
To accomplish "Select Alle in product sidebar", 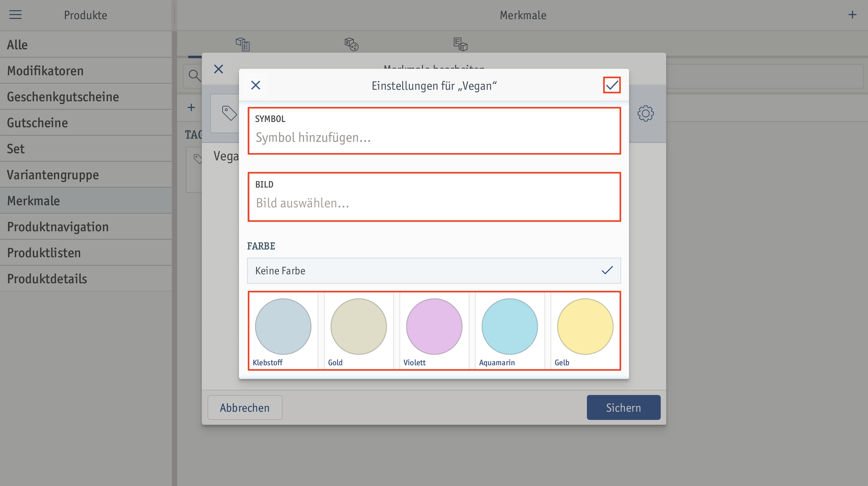I will pyautogui.click(x=86, y=45).
